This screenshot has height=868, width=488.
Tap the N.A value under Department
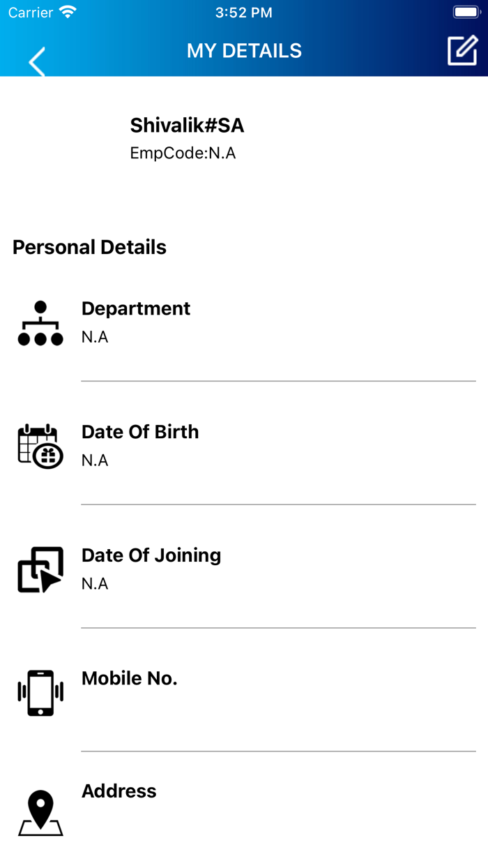click(95, 337)
